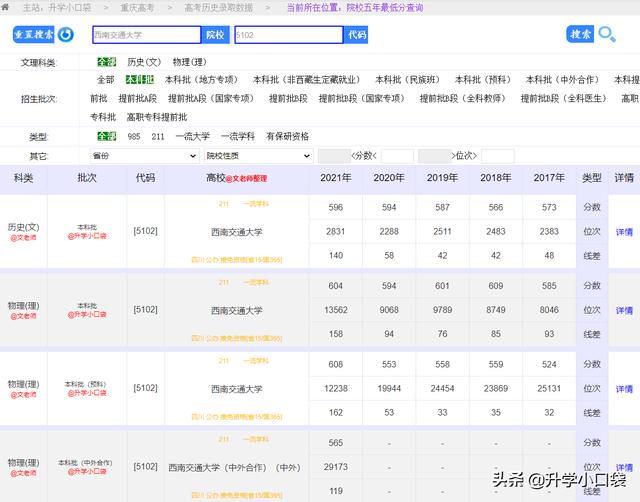Click the 院校 button beside school name field
This screenshot has width=640, height=502.
click(215, 35)
